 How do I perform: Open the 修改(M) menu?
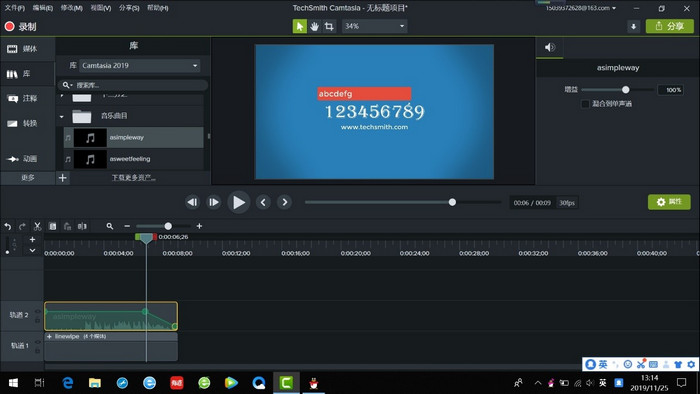(71, 8)
